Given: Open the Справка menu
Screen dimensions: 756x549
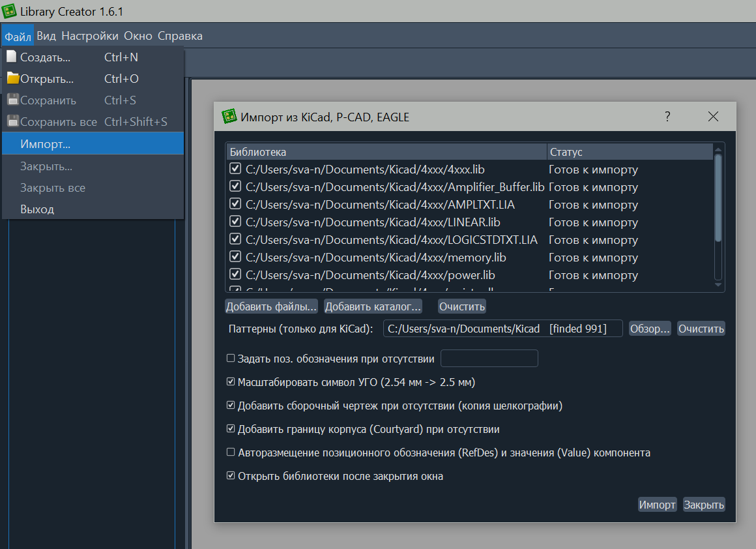Looking at the screenshot, I should tap(180, 36).
